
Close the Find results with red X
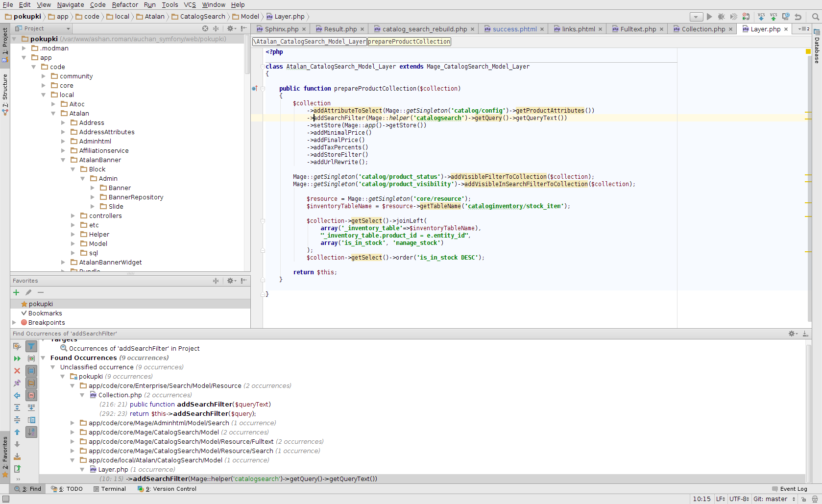(x=17, y=371)
